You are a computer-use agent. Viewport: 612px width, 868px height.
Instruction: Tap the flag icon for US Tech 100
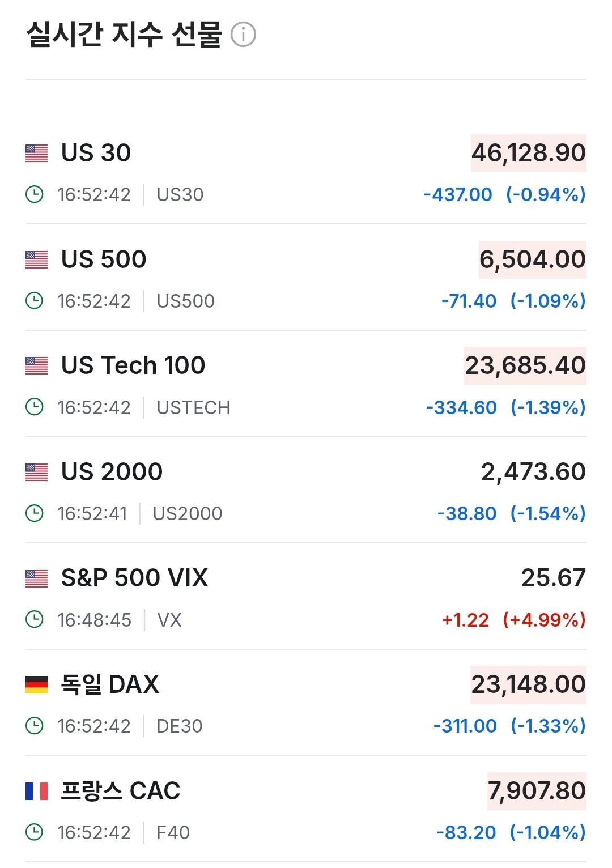[x=37, y=365]
